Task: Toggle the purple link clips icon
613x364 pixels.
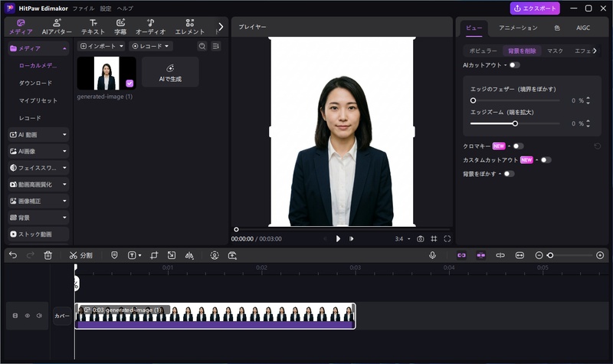Action: click(462, 255)
